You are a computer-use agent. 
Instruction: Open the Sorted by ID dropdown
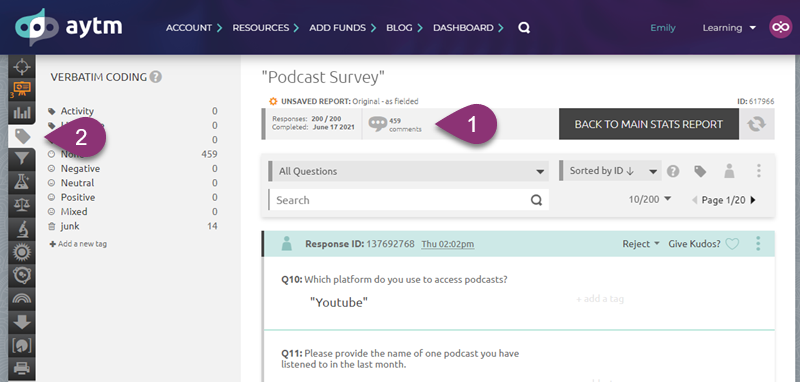tap(610, 171)
